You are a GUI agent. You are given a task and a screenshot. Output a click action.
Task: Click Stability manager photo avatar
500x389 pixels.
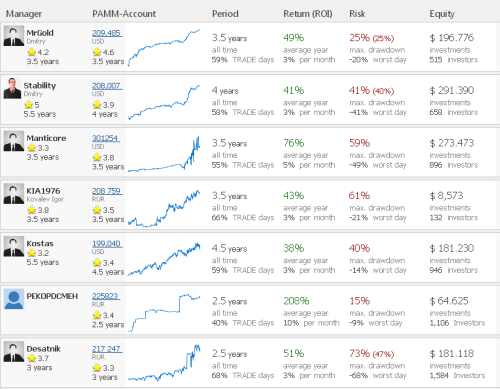(12, 88)
